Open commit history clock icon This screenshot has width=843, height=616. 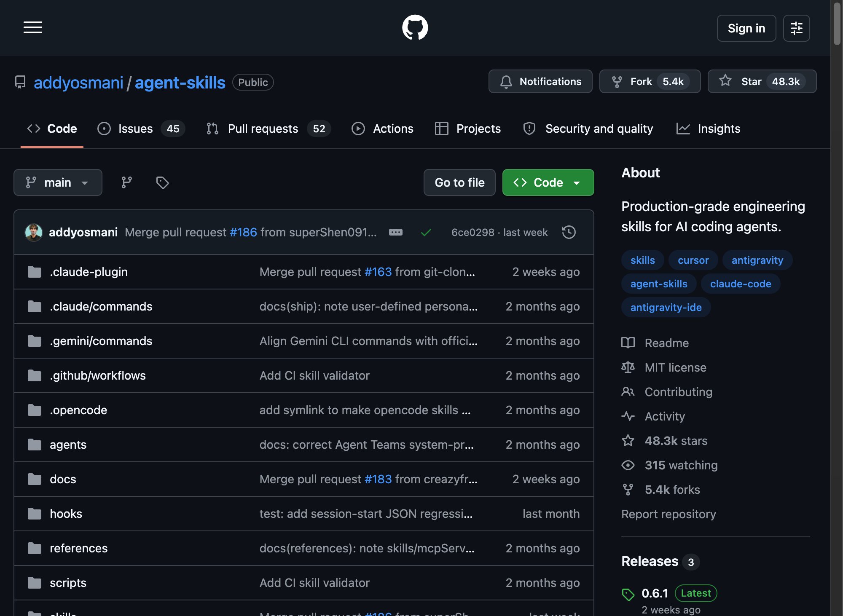pyautogui.click(x=569, y=232)
